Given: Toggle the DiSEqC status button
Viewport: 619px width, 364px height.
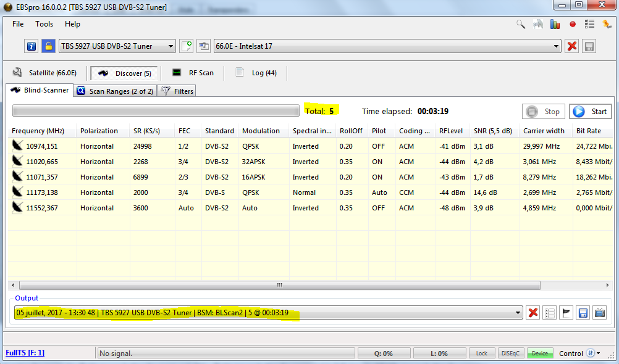Looking at the screenshot, I should pyautogui.click(x=510, y=354).
